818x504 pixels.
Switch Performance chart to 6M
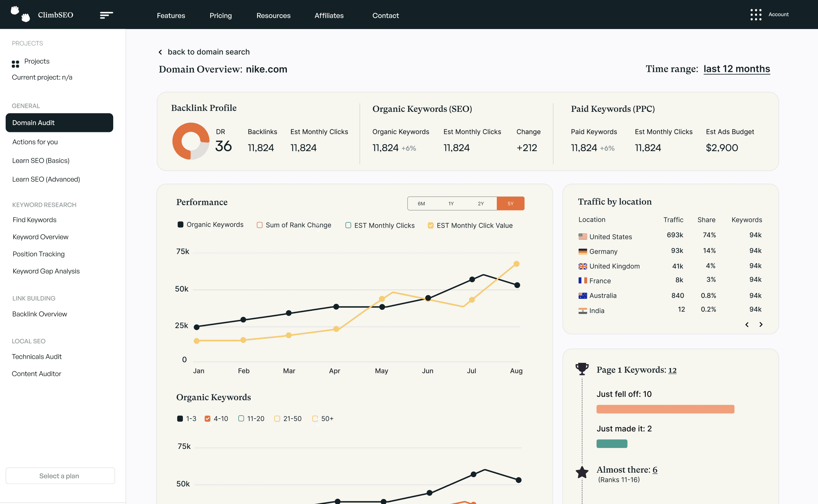[x=421, y=203]
